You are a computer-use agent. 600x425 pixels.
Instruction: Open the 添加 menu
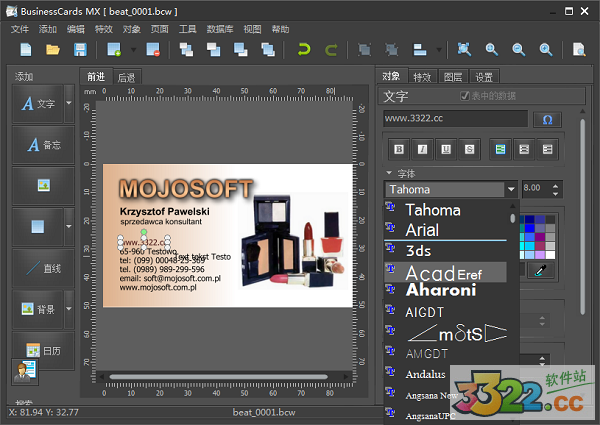pos(47,29)
